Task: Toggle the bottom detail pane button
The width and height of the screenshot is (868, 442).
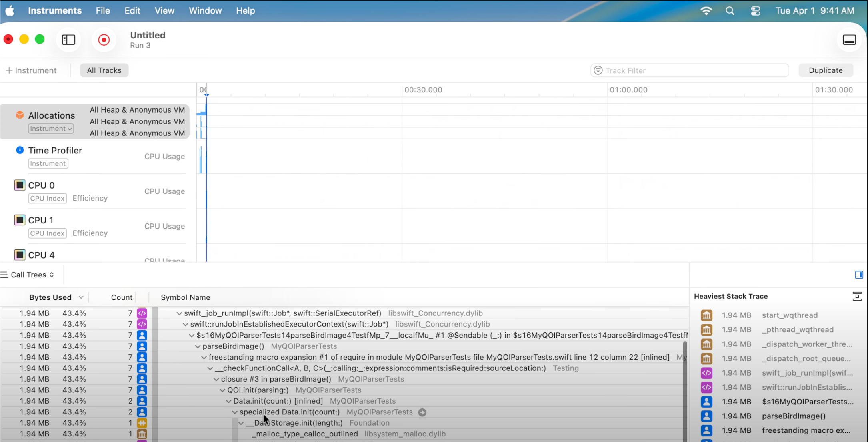Action: (x=849, y=40)
